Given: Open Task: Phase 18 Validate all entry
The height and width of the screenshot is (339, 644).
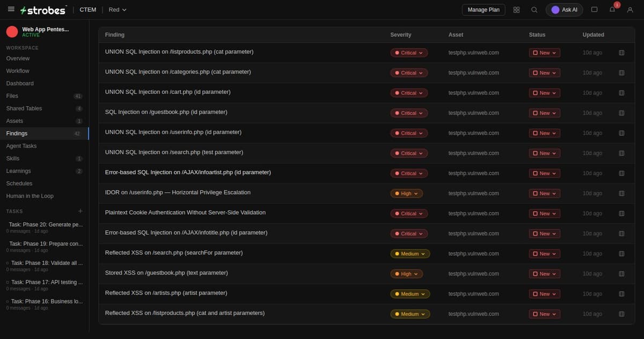Looking at the screenshot, I should click(45, 266).
